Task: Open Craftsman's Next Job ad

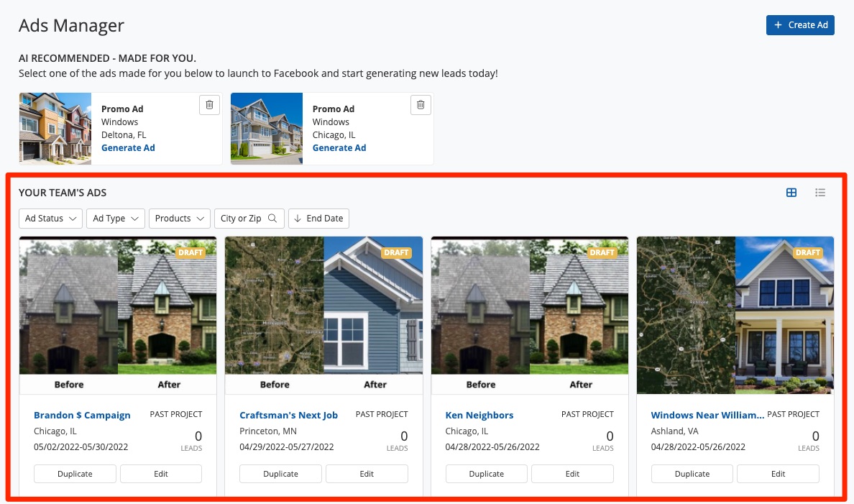Action: (288, 416)
